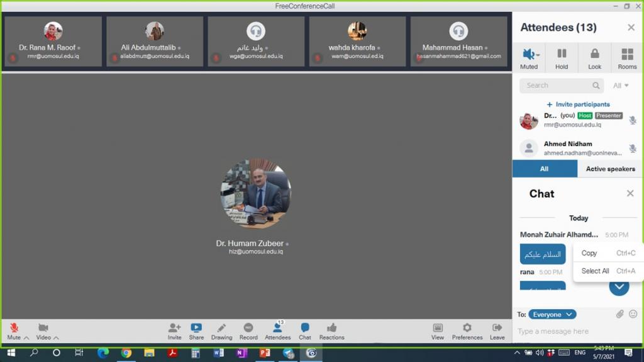Switch to Active speakers tab

(610, 169)
